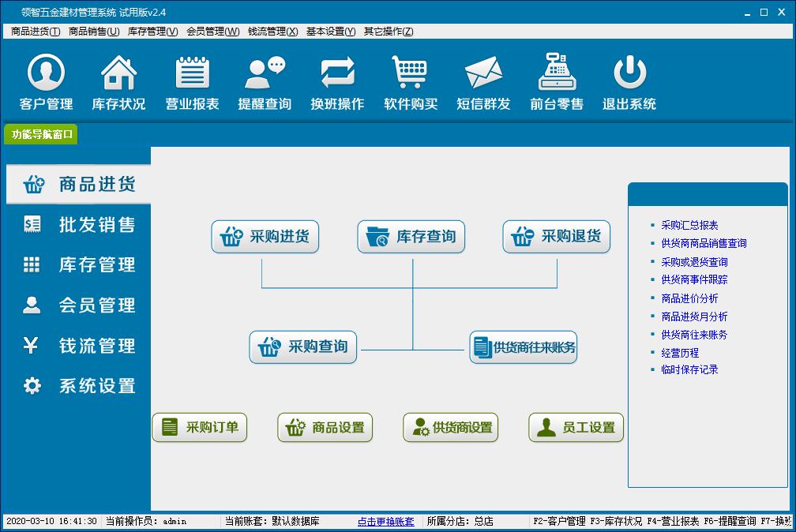Screen dimensions: 796x532
Task: Select 库存管理 in the sidebar
Action: point(79,264)
